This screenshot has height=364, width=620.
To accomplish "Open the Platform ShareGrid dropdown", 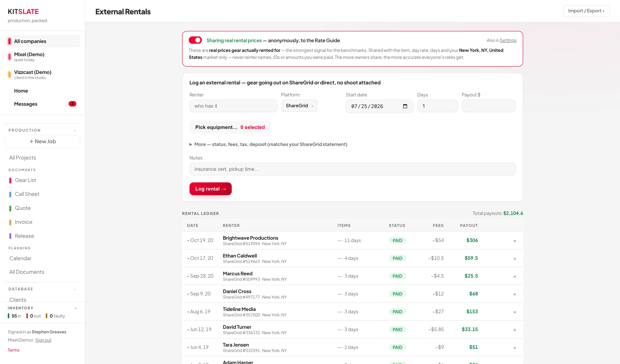I will point(299,106).
